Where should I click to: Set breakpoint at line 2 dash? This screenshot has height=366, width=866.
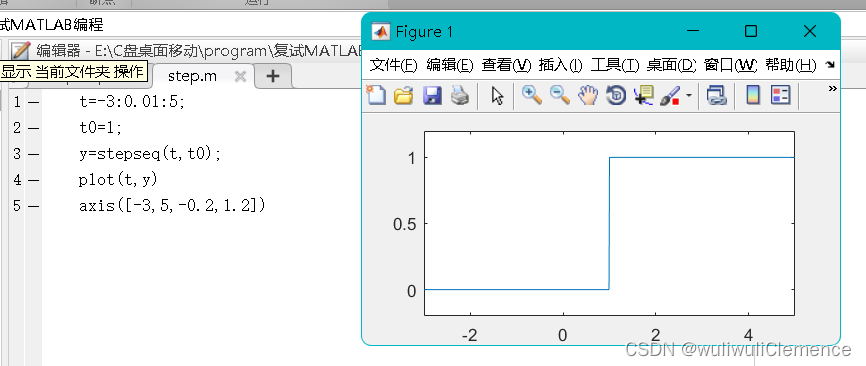33,128
